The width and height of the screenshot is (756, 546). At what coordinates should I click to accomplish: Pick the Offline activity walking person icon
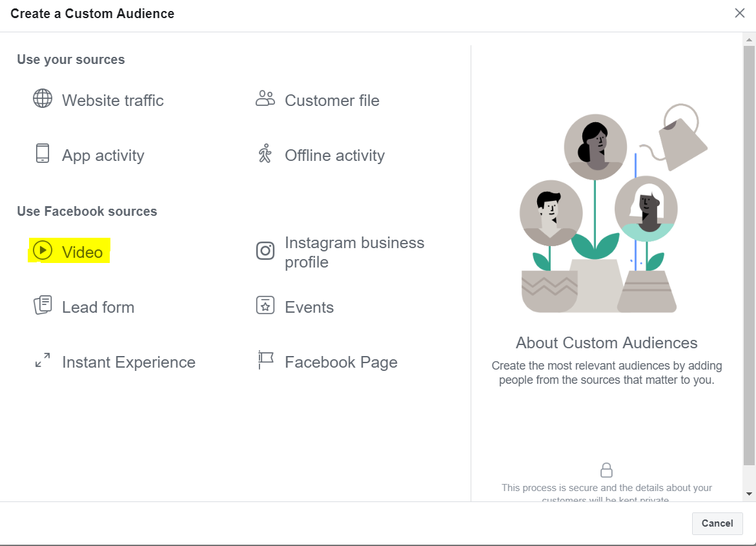click(x=265, y=154)
